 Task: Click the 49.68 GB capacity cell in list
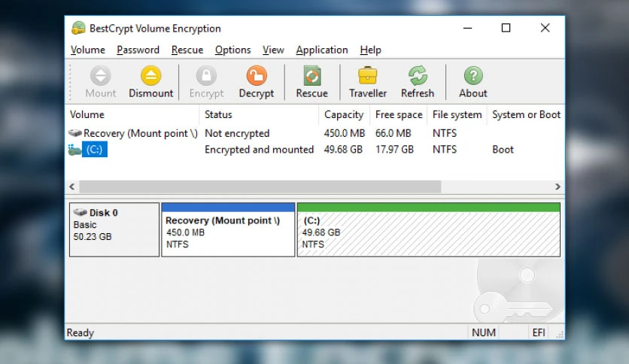[343, 150]
